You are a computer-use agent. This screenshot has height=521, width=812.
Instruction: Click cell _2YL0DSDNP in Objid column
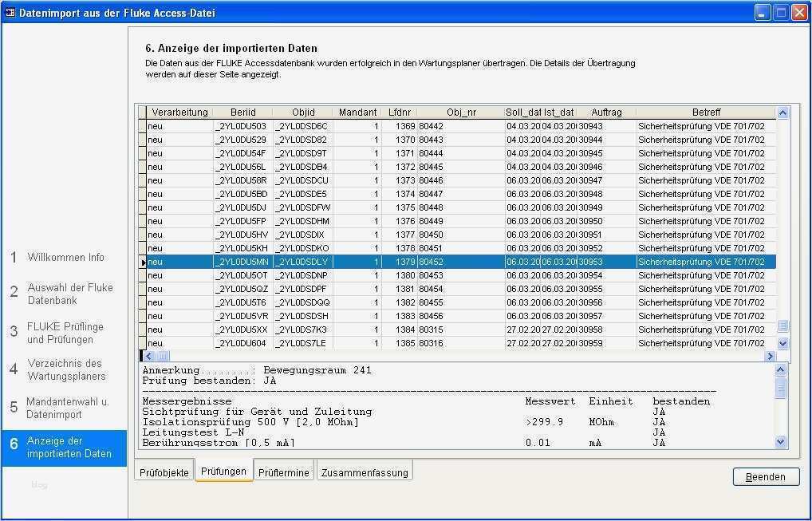[303, 275]
